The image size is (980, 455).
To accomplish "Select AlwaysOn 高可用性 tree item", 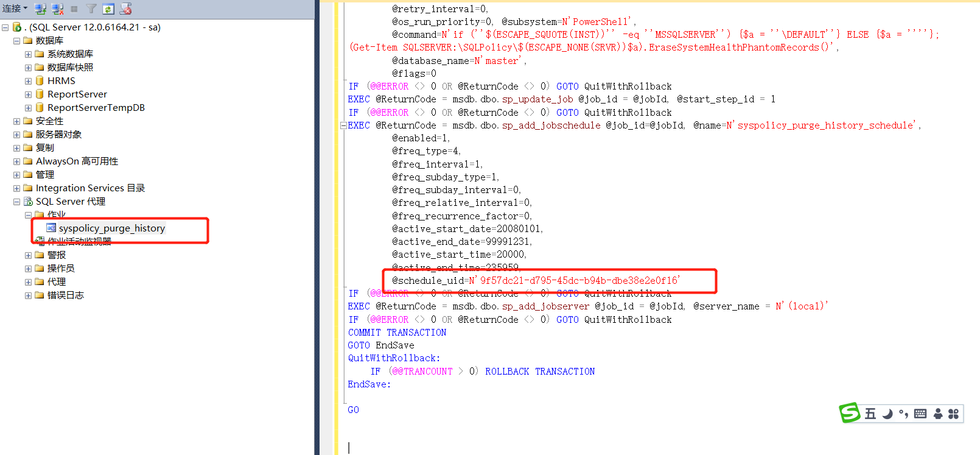I will (77, 161).
